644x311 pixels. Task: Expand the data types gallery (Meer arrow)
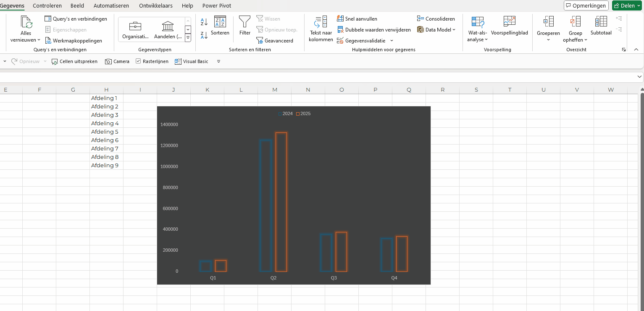(x=188, y=38)
